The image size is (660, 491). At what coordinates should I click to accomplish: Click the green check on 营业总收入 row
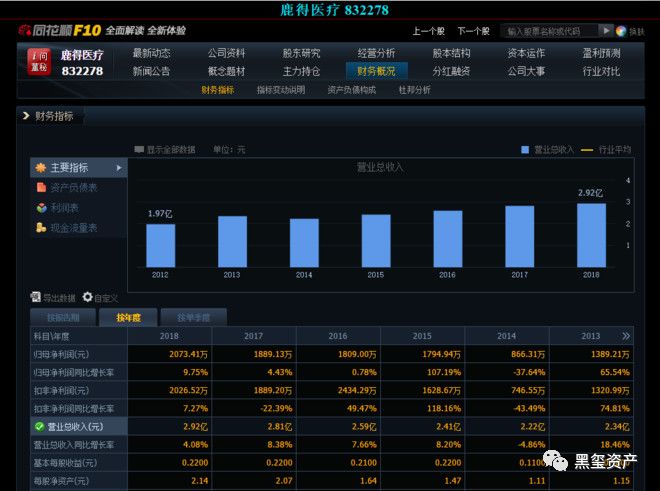click(40, 427)
